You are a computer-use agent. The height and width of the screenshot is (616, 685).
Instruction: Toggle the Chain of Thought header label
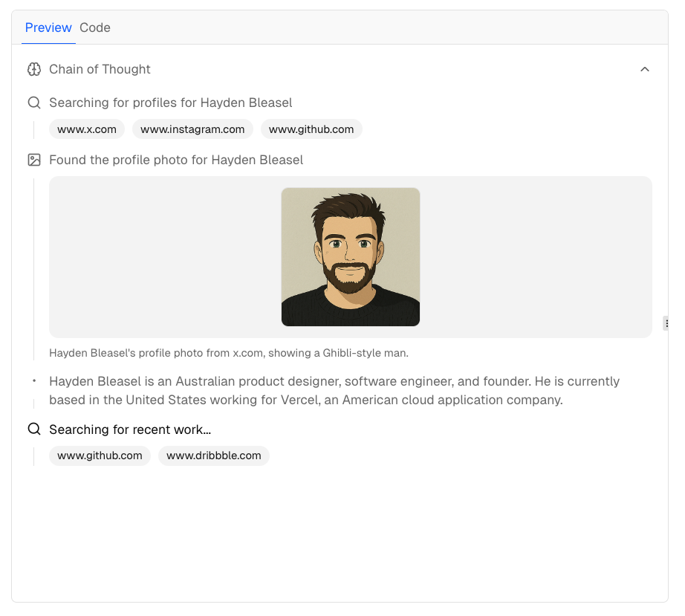100,69
